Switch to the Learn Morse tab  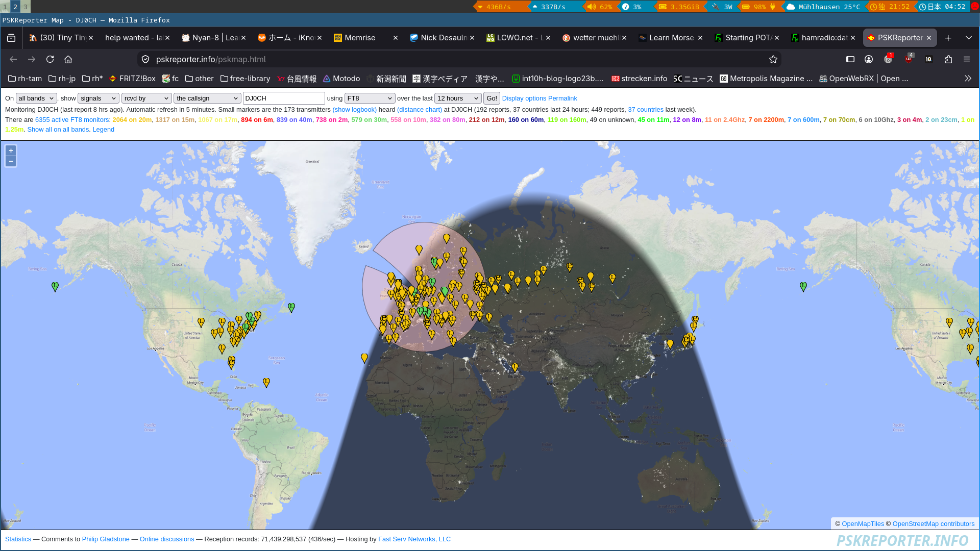[671, 38]
